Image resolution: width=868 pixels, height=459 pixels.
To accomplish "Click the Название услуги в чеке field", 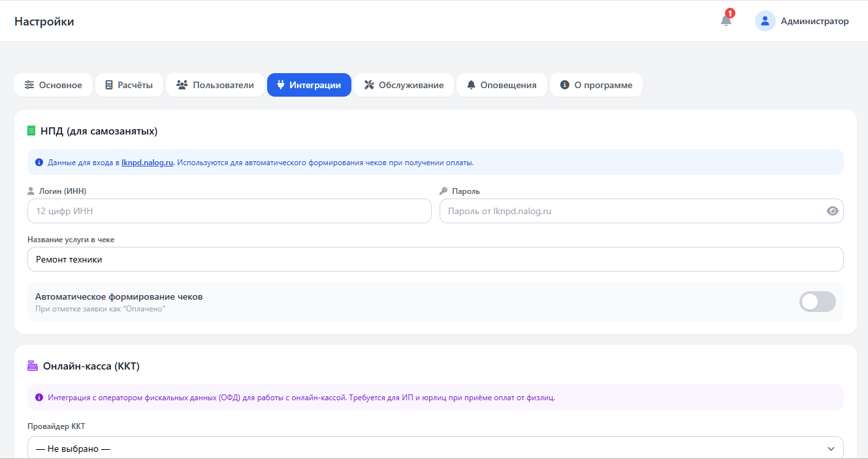I will pos(436,259).
